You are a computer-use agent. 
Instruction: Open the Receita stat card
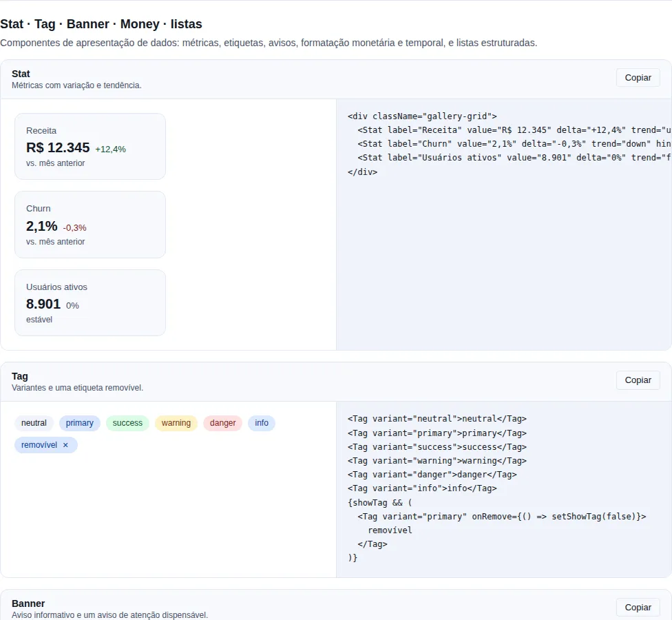coord(90,146)
